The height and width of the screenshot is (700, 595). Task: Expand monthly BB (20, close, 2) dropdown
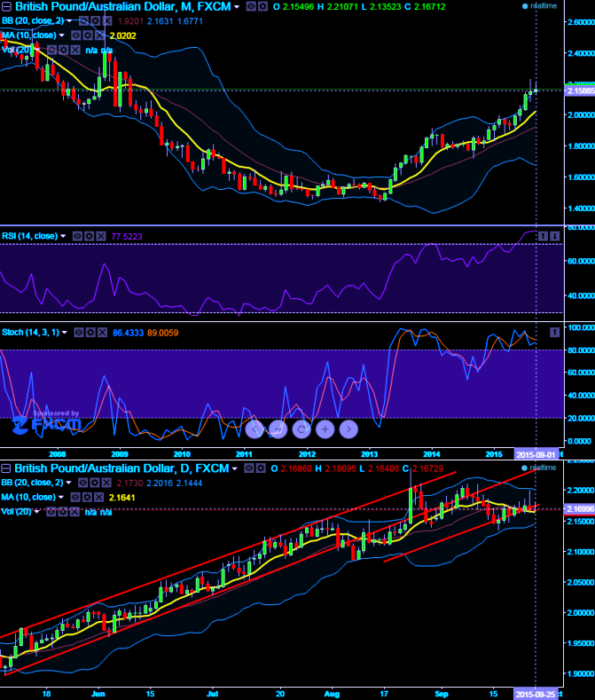click(68, 21)
